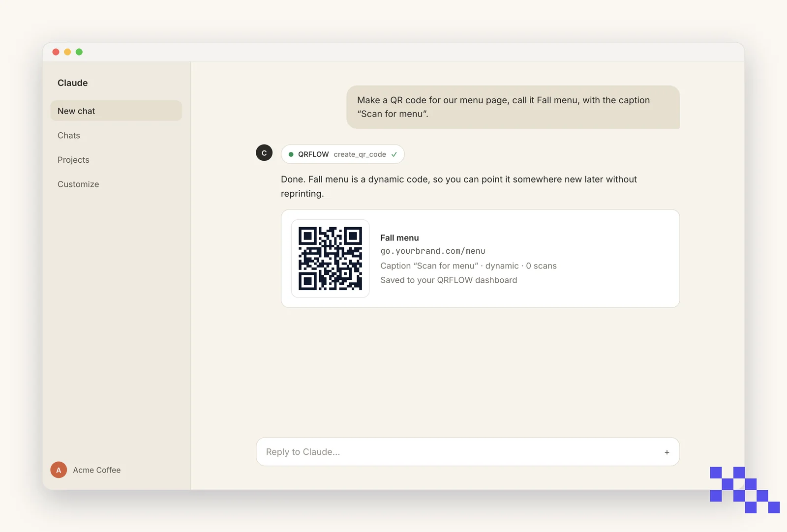The height and width of the screenshot is (532, 787).
Task: Click the Reply to Claude input field
Action: (x=468, y=452)
